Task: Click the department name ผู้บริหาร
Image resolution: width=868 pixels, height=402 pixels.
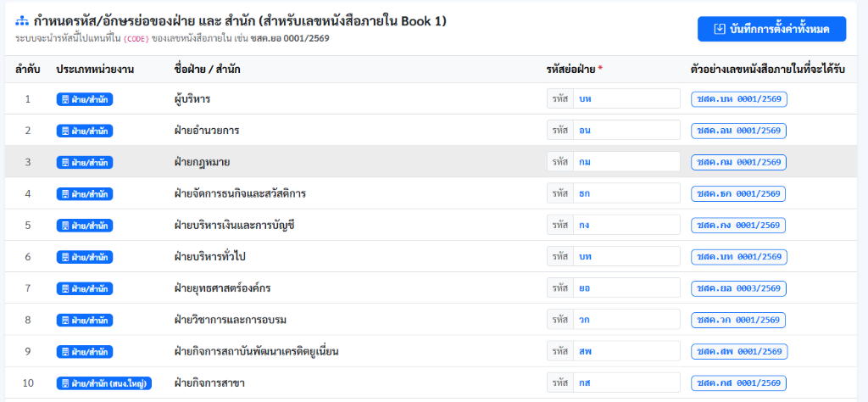Action: pyautogui.click(x=192, y=99)
